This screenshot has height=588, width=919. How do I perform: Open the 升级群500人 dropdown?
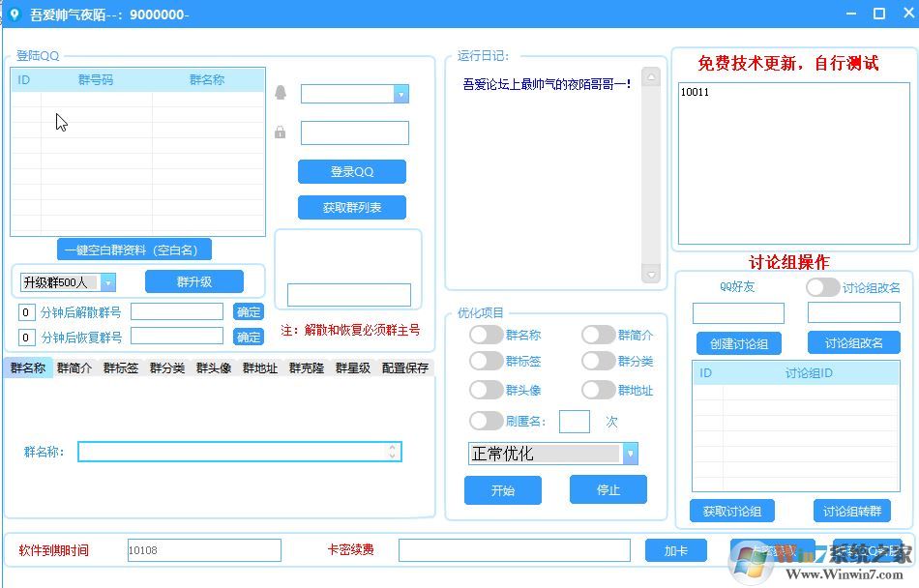point(106,281)
